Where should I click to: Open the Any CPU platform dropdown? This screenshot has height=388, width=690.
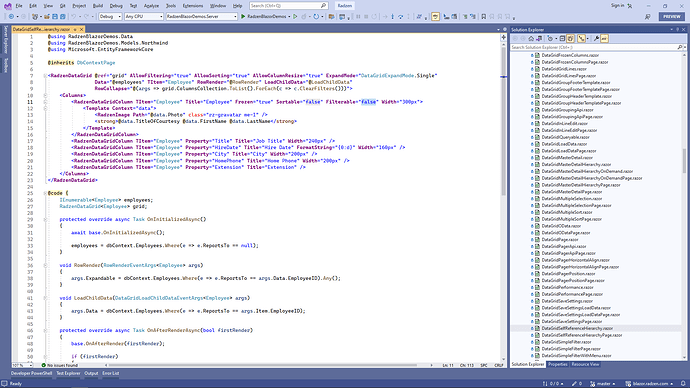[x=143, y=16]
